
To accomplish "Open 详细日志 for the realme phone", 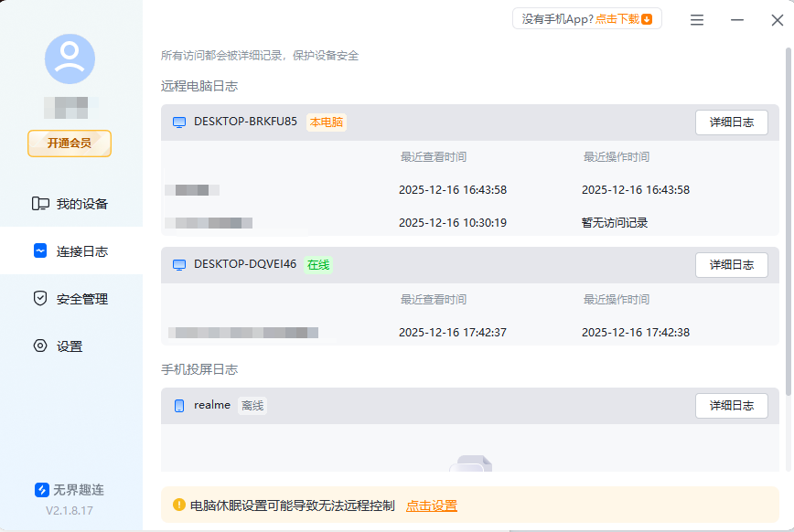I will tap(731, 405).
